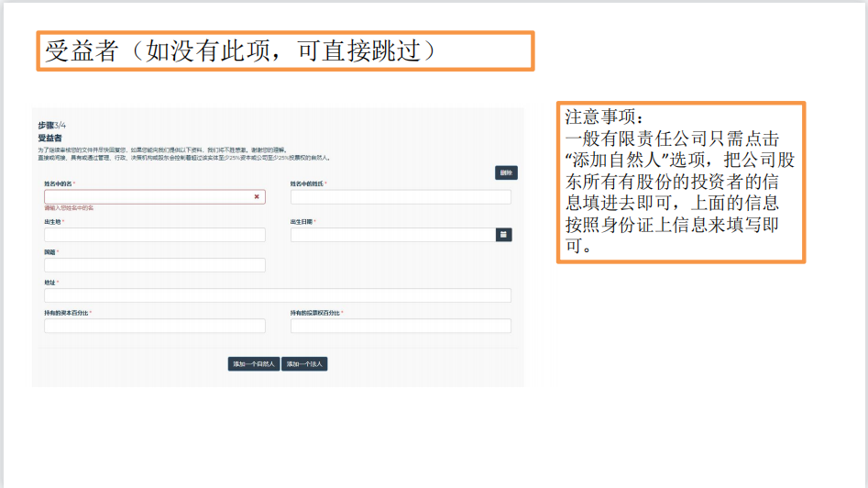Click the red 请输入您姓名中的名 error message
The height and width of the screenshot is (488, 868).
click(x=70, y=208)
